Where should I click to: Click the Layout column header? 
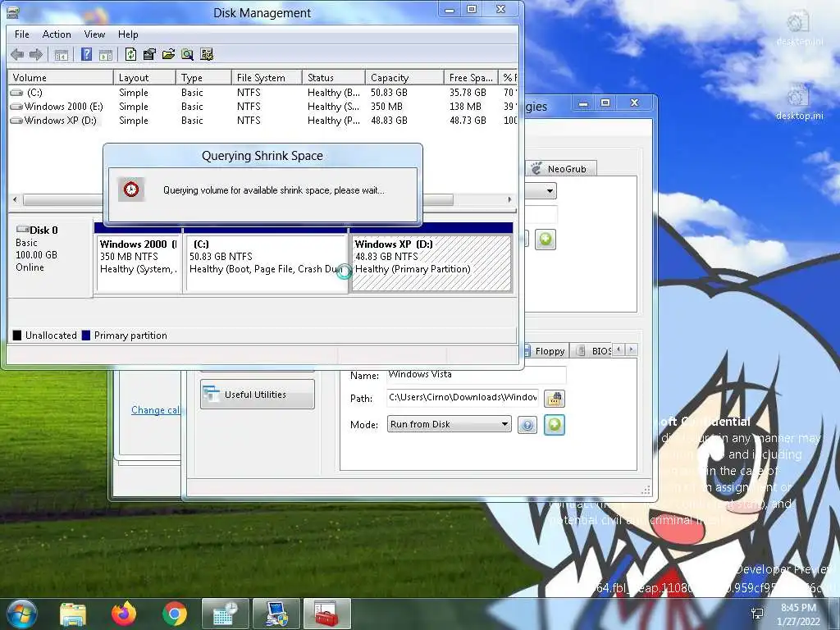point(144,78)
